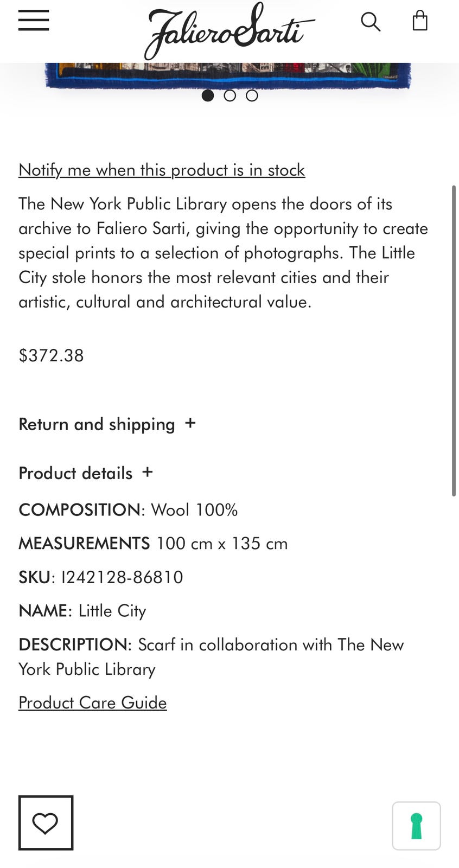This screenshot has width=459, height=868.
Task: Click the page vertical scrollbar
Action: point(454,341)
